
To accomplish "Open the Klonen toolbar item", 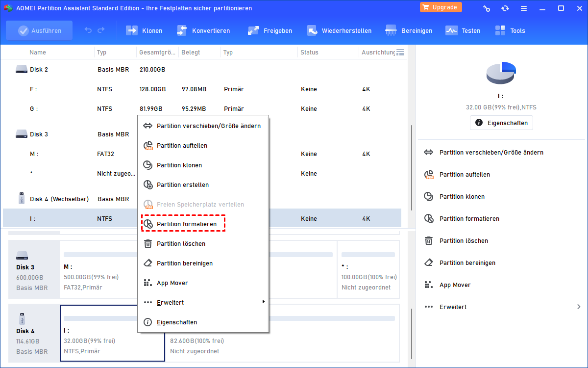I will [x=145, y=30].
